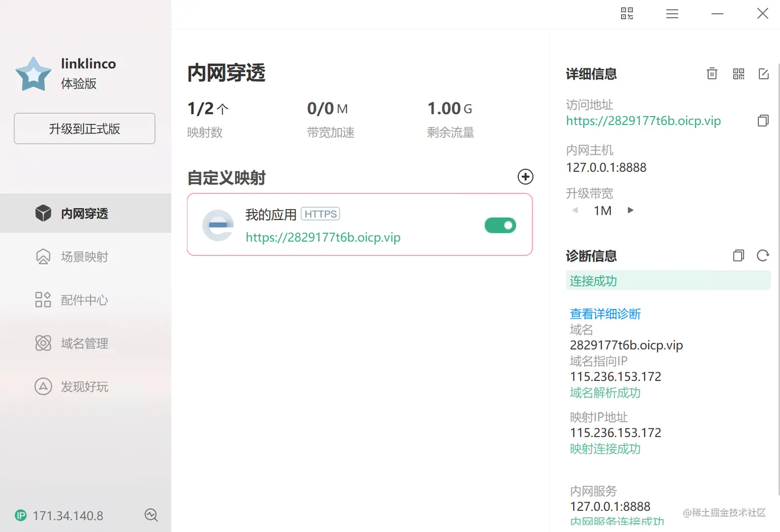Click the grid icon beside 配件中心
Screen dimensions: 780x532
(43, 300)
